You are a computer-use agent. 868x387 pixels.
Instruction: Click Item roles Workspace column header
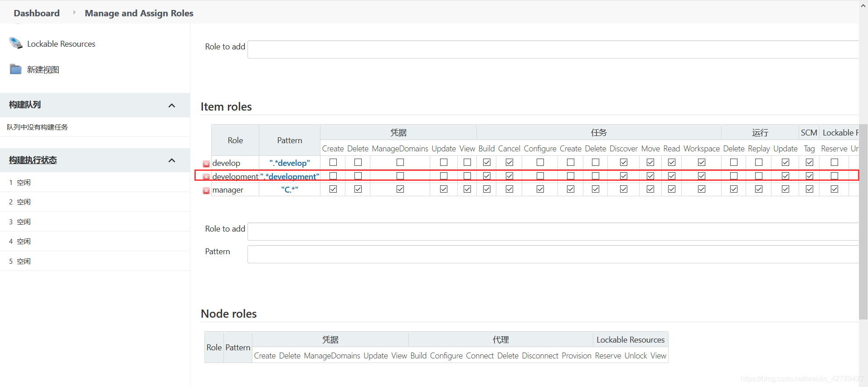(x=702, y=149)
